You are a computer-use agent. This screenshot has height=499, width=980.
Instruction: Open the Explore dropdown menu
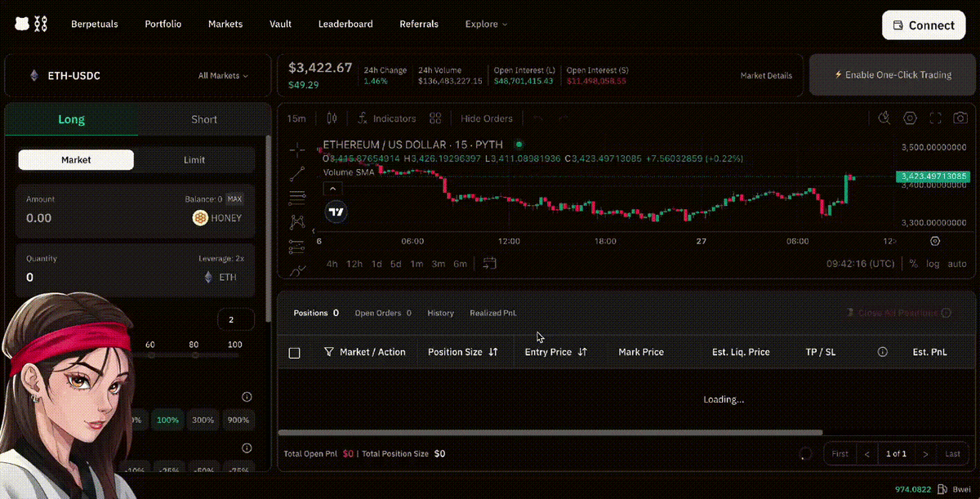(x=487, y=25)
